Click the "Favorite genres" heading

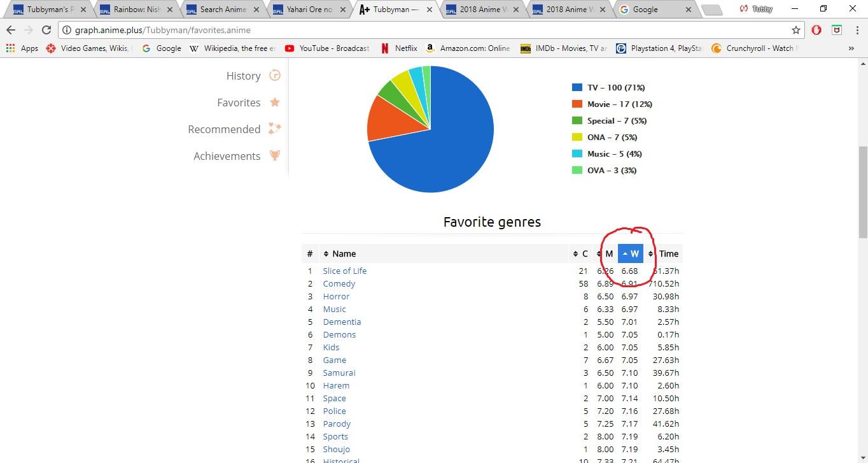492,222
